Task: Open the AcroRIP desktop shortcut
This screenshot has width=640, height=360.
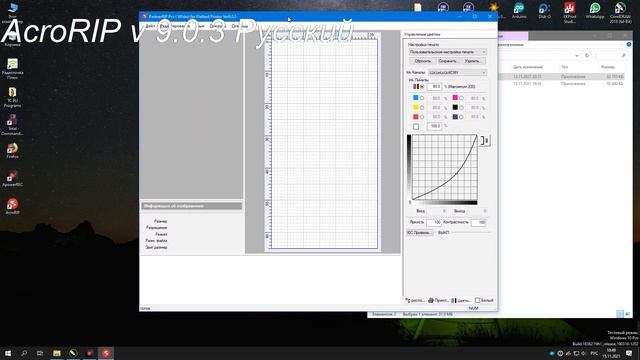Action: (12, 206)
